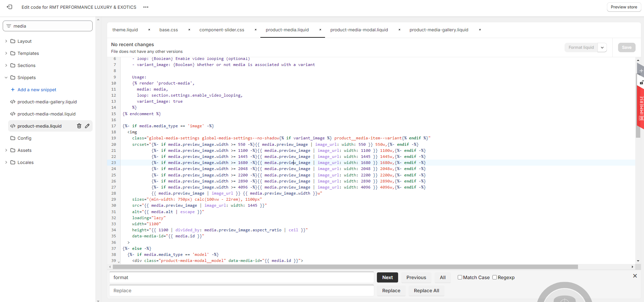644x302 pixels.
Task: Expand the Layout folder
Action: (6, 41)
